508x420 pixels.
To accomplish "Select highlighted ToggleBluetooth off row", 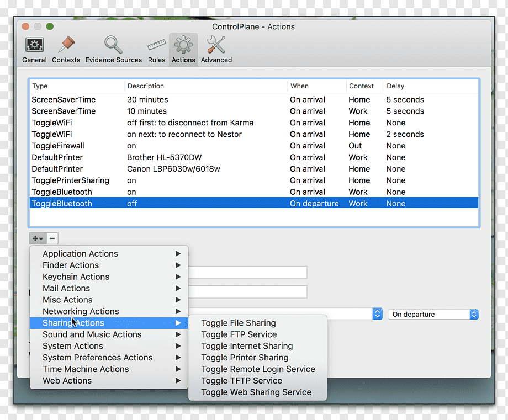I will coord(254,204).
